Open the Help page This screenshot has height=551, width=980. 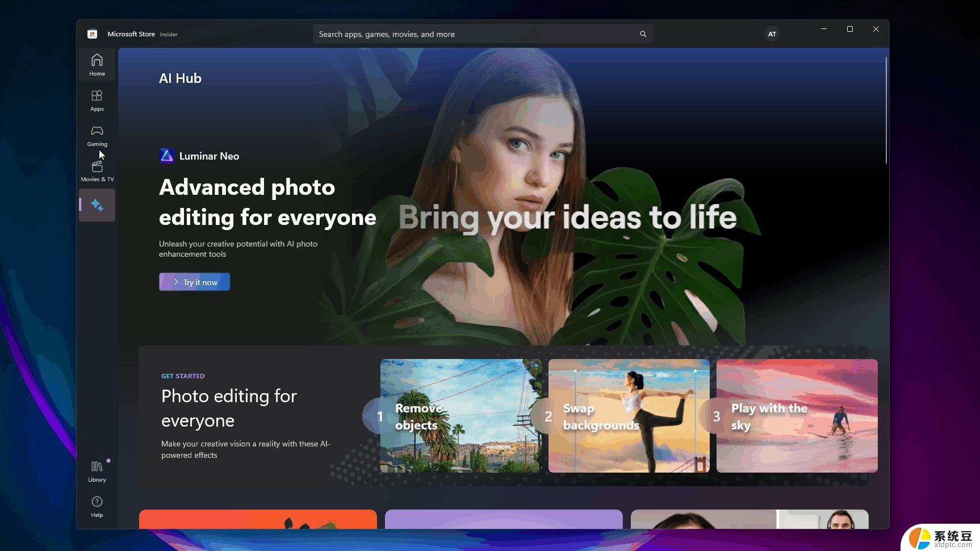(x=97, y=506)
